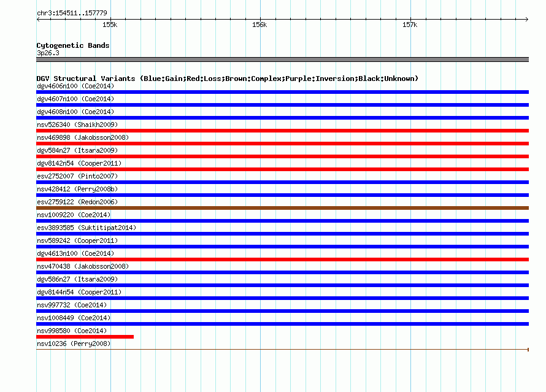Click the Cytogenetic Bands track title
The height and width of the screenshot is (392, 546).
coord(73,45)
